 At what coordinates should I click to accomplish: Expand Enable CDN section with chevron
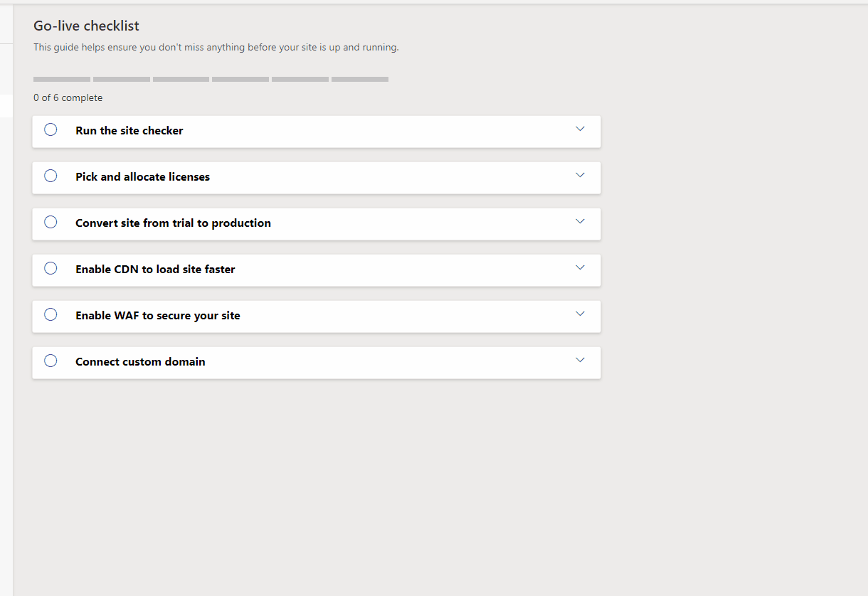pyautogui.click(x=580, y=267)
